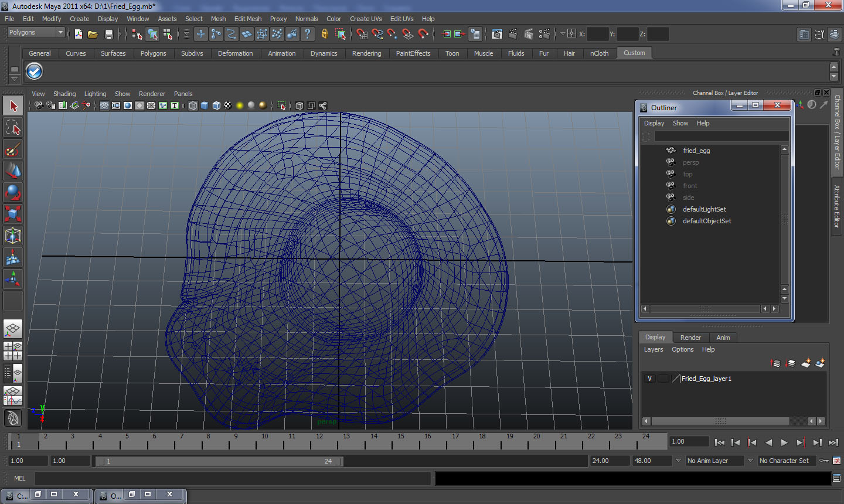Move selected layer down icon
The height and width of the screenshot is (504, 844).
tap(791, 363)
